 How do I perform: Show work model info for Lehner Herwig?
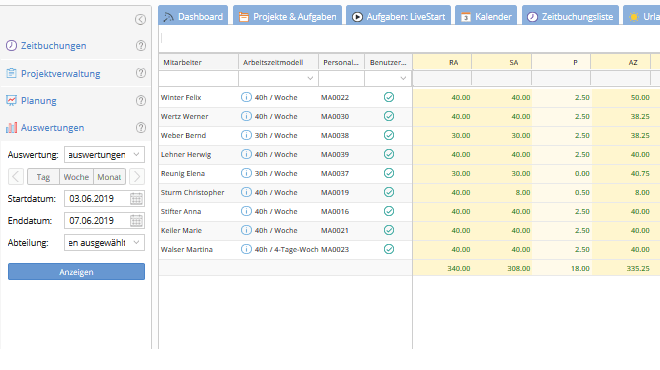click(246, 154)
